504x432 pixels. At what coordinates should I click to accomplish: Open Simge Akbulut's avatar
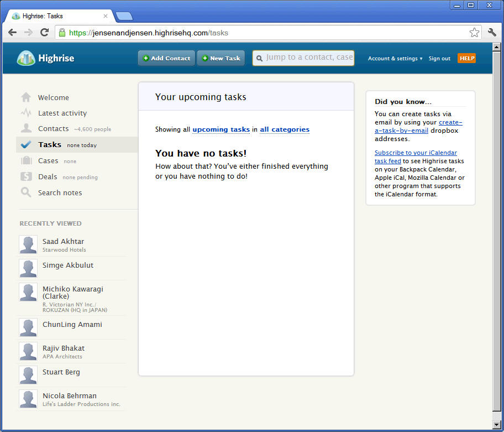pyautogui.click(x=28, y=268)
